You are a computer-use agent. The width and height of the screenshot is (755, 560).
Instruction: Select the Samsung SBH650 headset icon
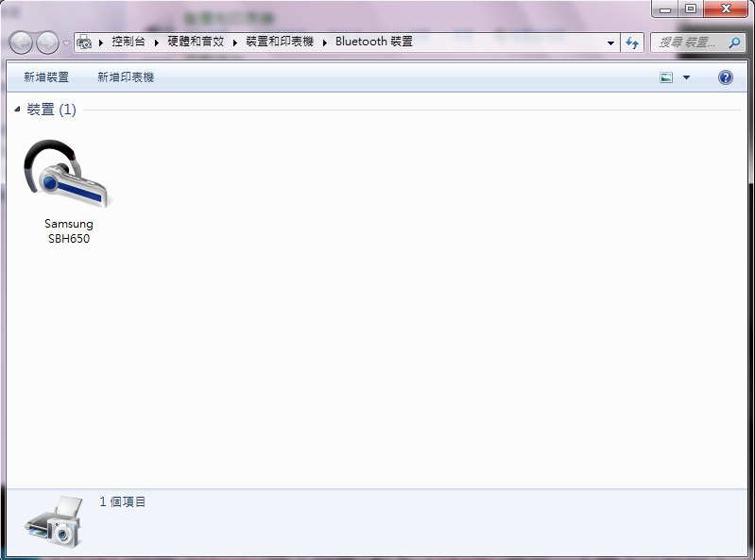[66, 174]
